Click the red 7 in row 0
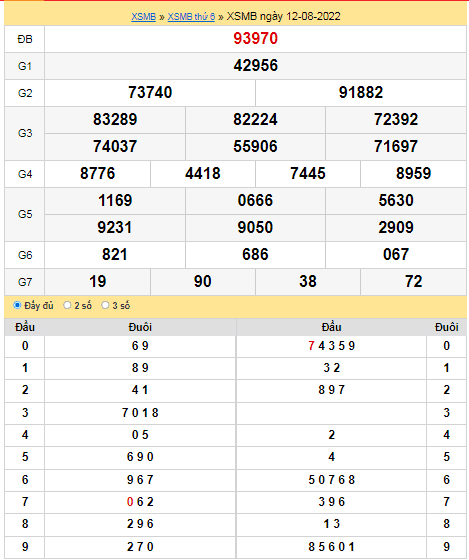The image size is (469, 560). 311,346
